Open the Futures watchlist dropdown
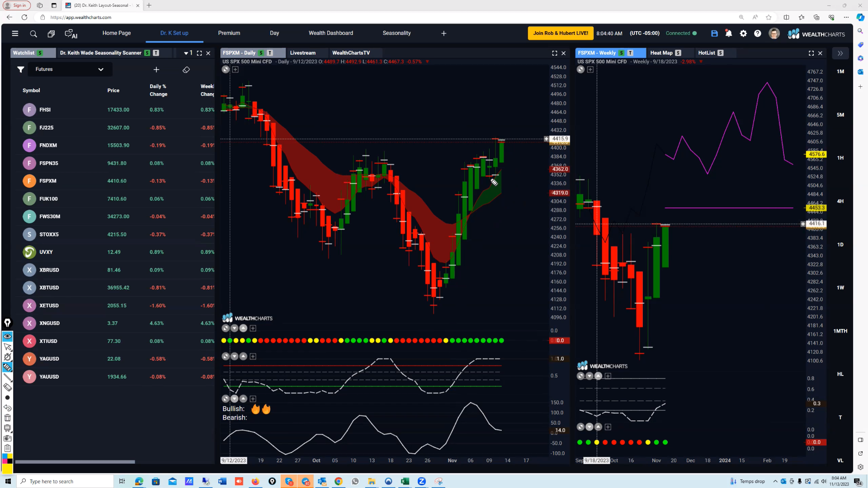Viewport: 868px width, 488px height. click(x=70, y=70)
